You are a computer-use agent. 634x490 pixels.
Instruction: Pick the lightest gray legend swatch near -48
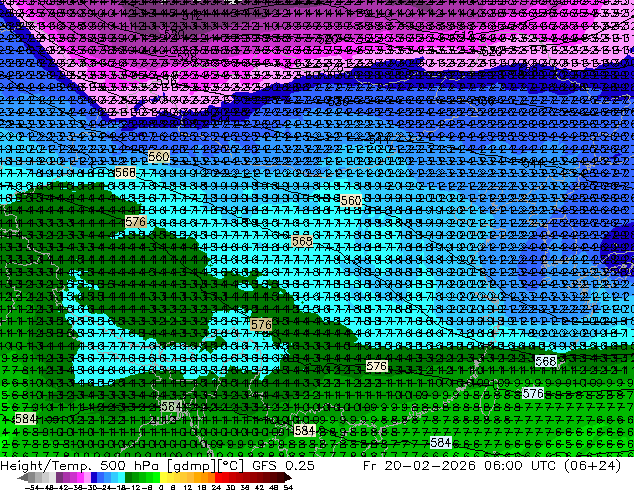point(52,478)
